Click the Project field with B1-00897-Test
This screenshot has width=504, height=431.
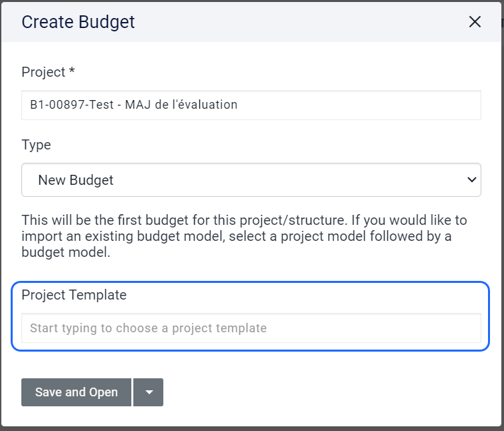[251, 105]
